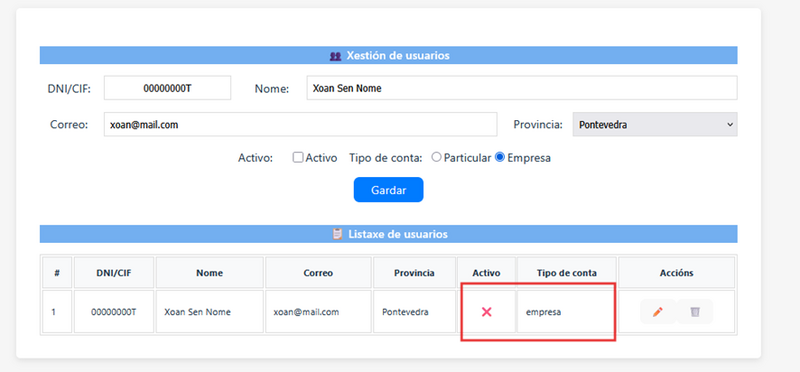Click the table cell empresa
This screenshot has width=800, height=372.
[x=567, y=312]
